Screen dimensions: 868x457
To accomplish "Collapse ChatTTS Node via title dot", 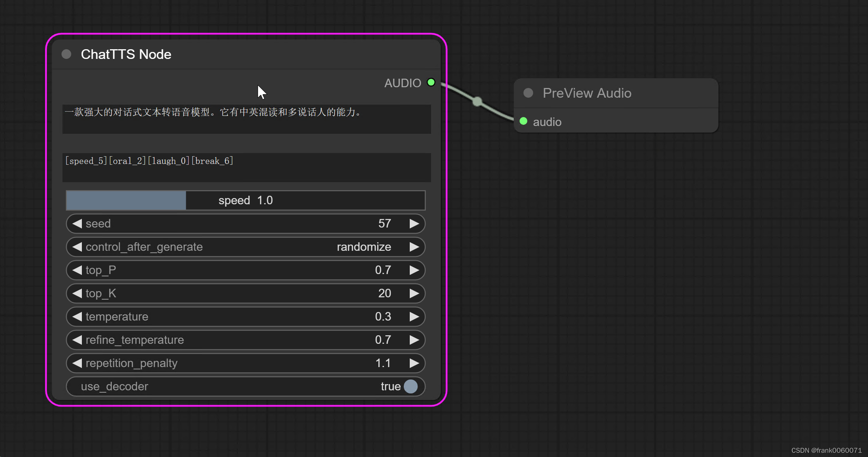I will pyautogui.click(x=66, y=54).
